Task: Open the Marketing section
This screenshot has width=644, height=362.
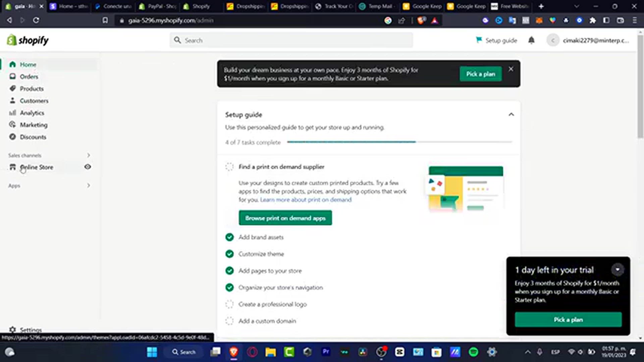Action: [33, 125]
